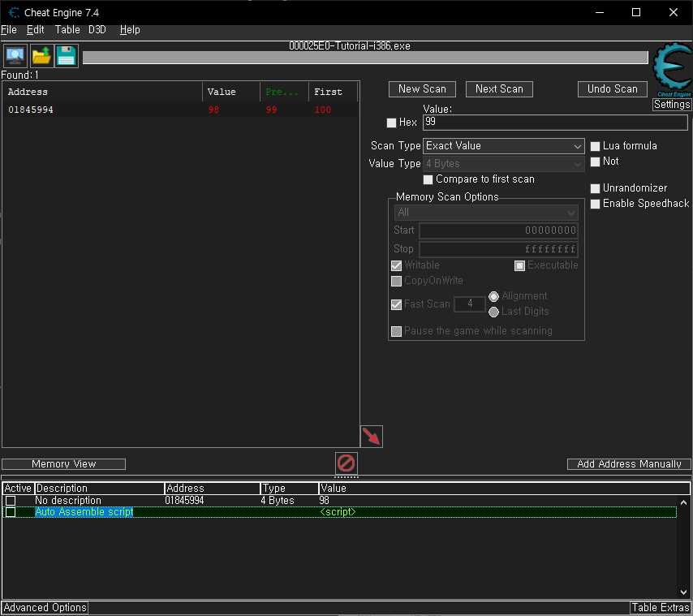Click the value 98 in the address list
The height and width of the screenshot is (616, 693).
point(325,501)
